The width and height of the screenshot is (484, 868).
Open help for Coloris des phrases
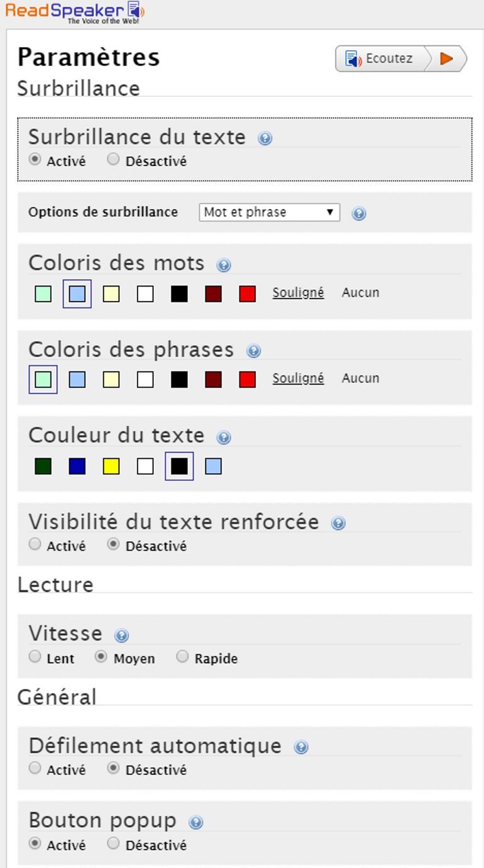(x=255, y=351)
